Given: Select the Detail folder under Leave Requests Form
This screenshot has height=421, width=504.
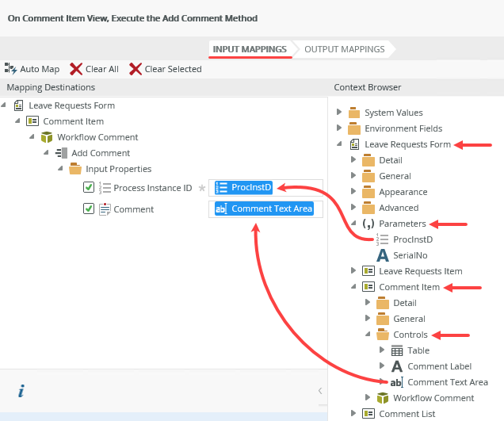Looking at the screenshot, I should (x=391, y=160).
